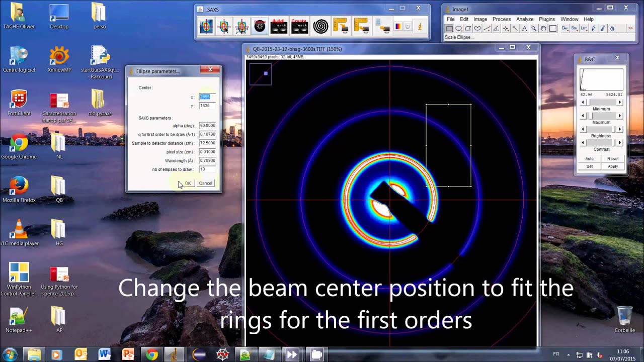
Task: Select the Oval selection tool in ImageJ
Action: [458, 28]
